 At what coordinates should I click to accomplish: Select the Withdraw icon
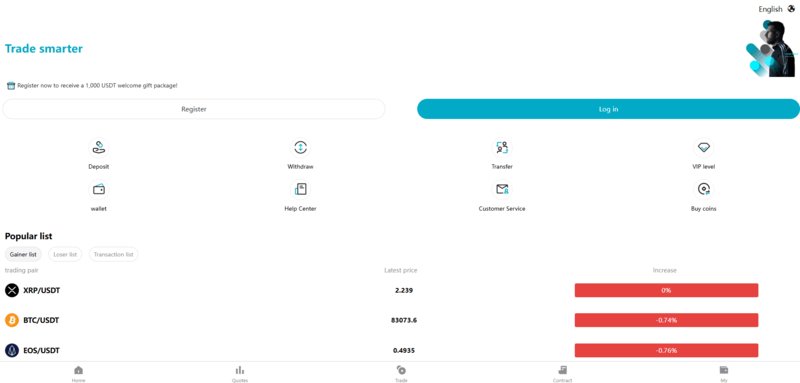[x=301, y=148]
